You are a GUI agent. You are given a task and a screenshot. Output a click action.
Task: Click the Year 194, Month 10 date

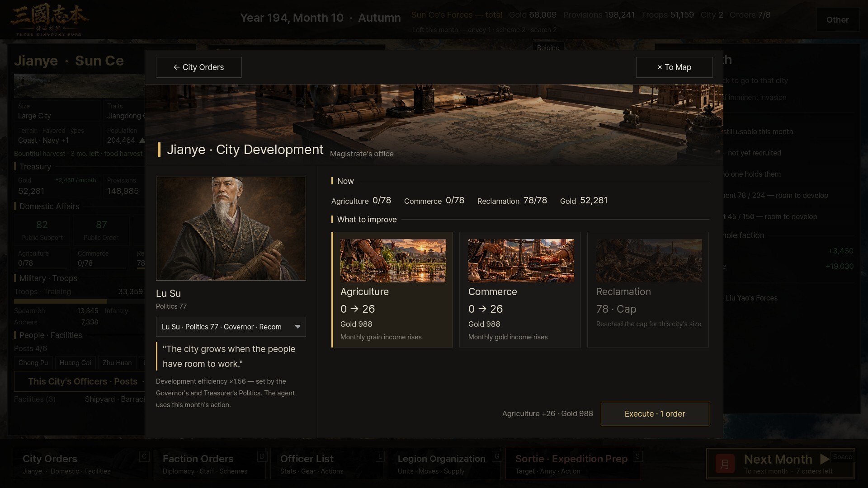(x=292, y=18)
